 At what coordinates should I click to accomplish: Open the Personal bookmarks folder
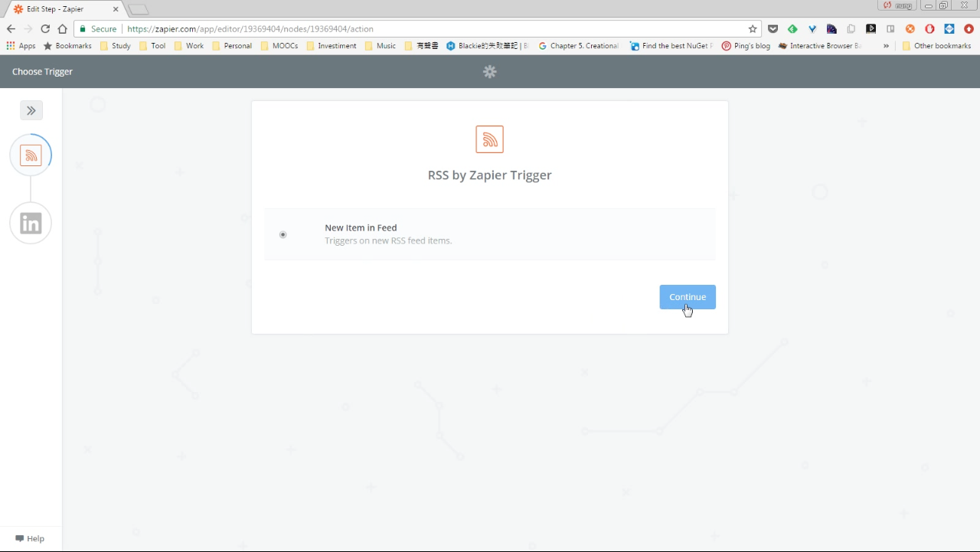[232, 46]
